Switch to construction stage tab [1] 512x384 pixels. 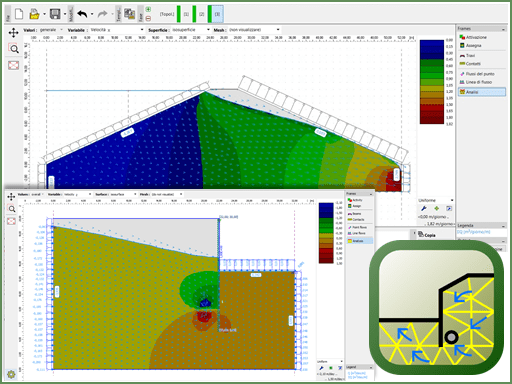click(186, 14)
